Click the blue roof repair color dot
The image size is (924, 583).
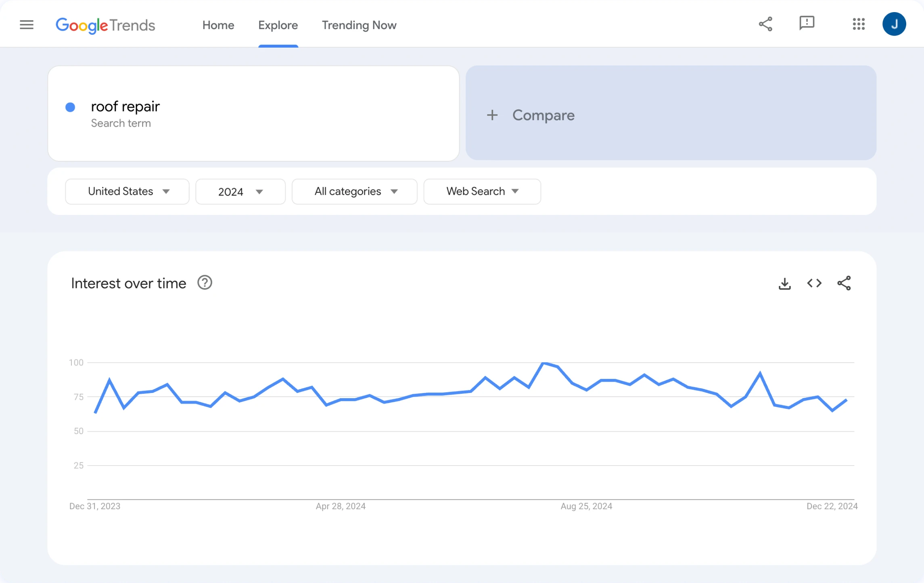[x=70, y=107]
